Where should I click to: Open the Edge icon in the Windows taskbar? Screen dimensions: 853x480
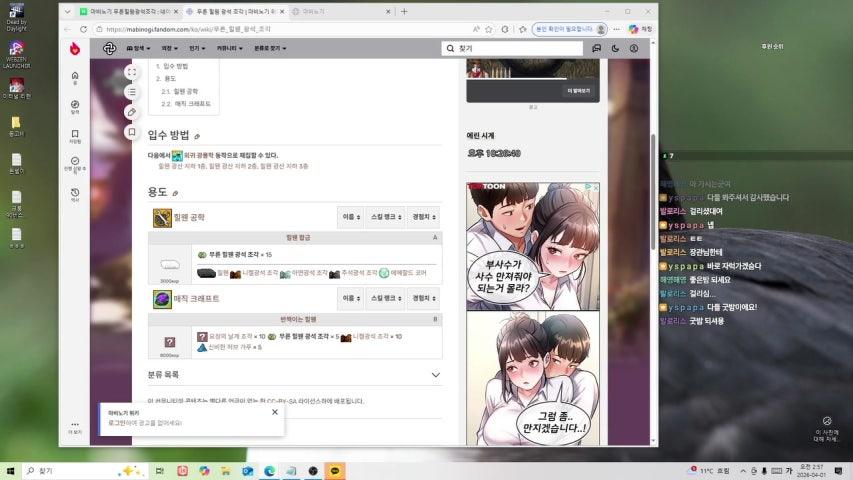click(269, 471)
